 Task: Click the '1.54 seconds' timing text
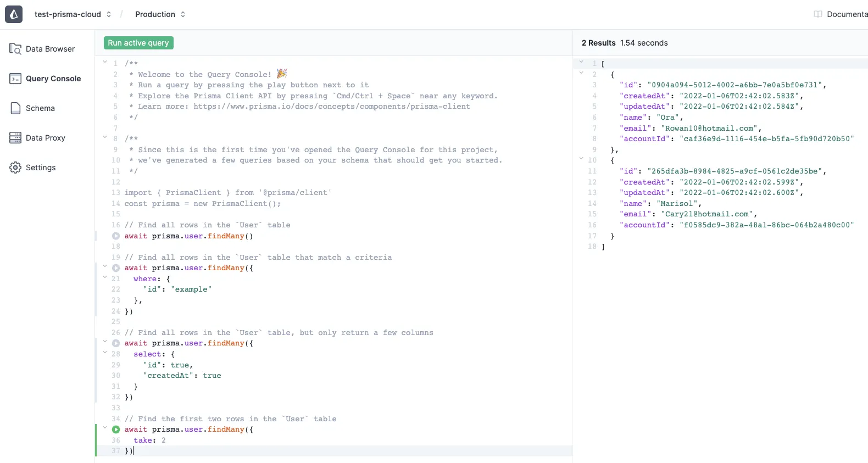[644, 43]
